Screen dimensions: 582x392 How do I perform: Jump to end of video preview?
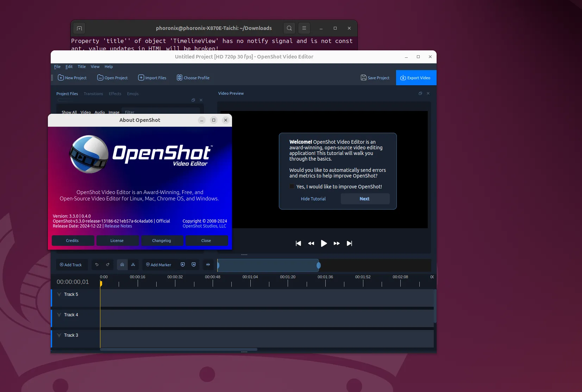click(349, 243)
